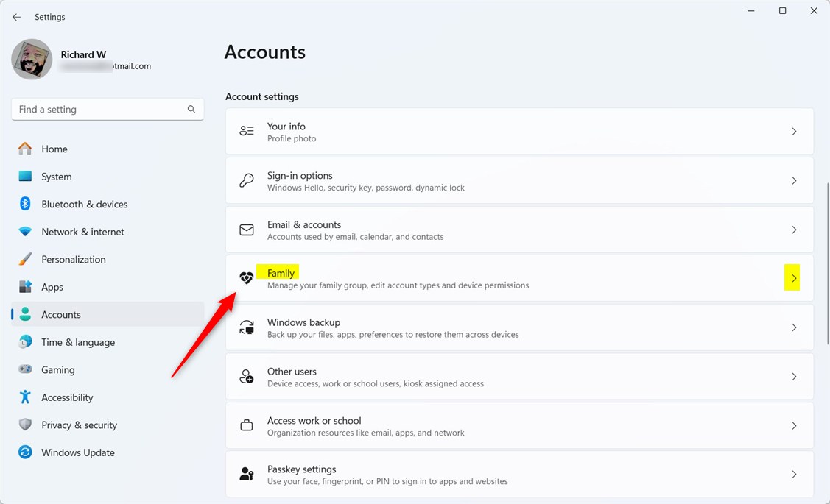Click the Find a setting search box
The height and width of the screenshot is (504, 830).
[x=108, y=110]
